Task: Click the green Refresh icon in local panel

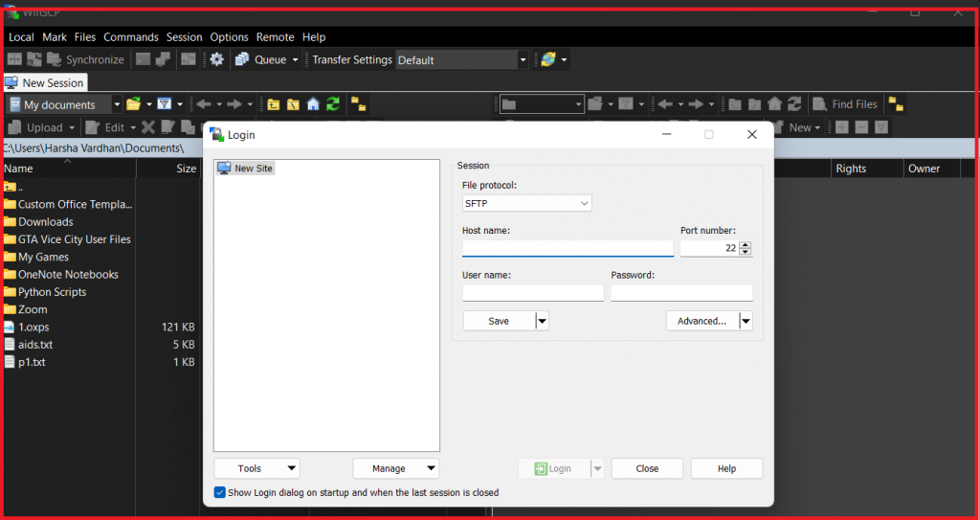Action: [333, 104]
